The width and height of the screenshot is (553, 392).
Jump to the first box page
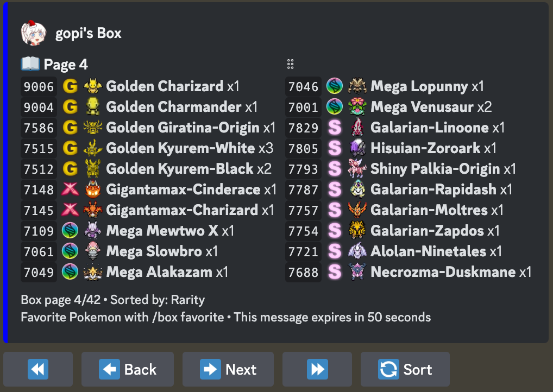point(38,370)
